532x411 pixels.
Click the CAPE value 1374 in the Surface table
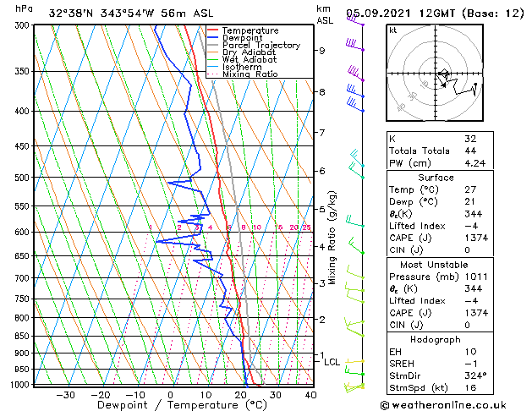click(476, 238)
